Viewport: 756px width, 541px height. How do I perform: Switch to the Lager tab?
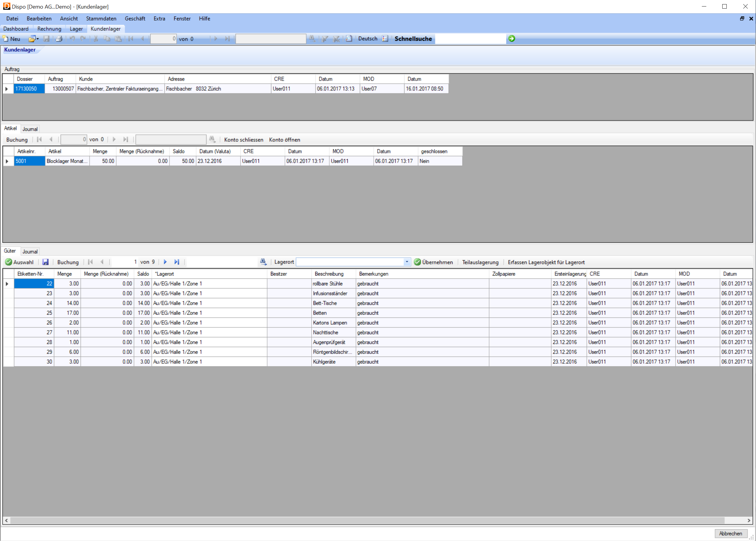click(76, 29)
